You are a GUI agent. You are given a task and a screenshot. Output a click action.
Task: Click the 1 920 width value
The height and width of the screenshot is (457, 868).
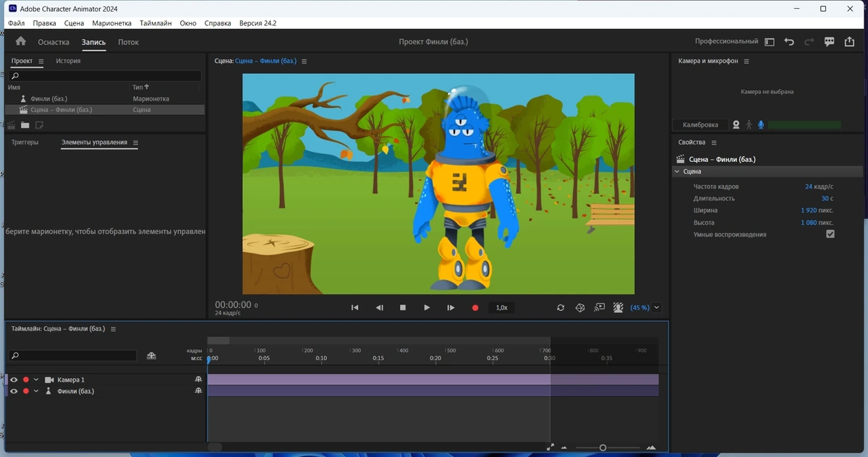tap(808, 210)
